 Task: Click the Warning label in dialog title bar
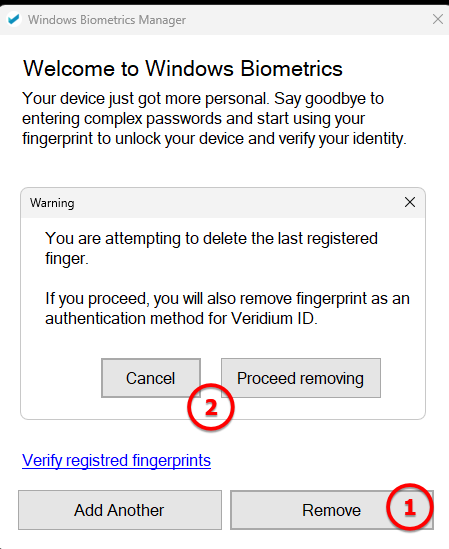click(52, 203)
